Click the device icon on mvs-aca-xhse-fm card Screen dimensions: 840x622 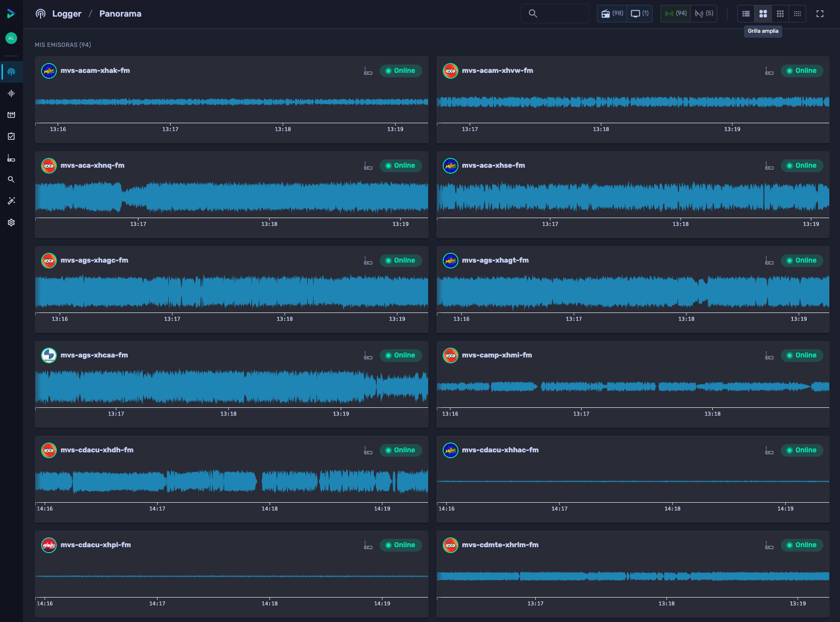770,166
